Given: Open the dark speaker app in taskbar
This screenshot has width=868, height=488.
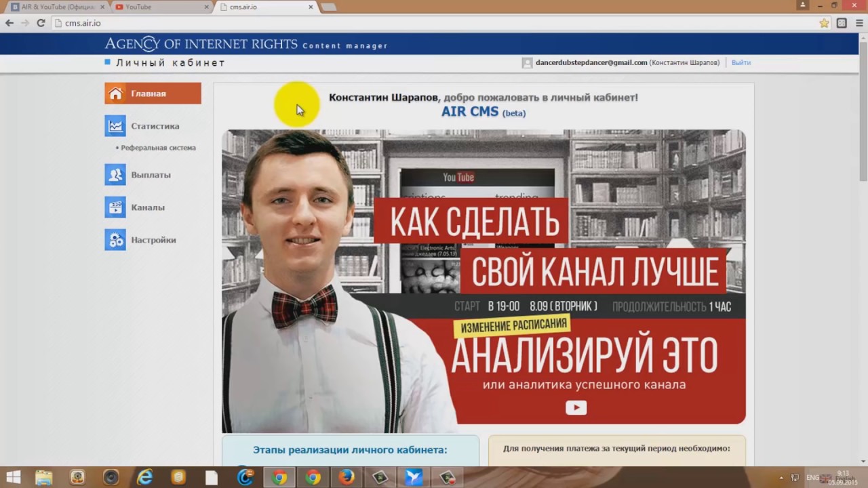Looking at the screenshot, I should tap(111, 477).
